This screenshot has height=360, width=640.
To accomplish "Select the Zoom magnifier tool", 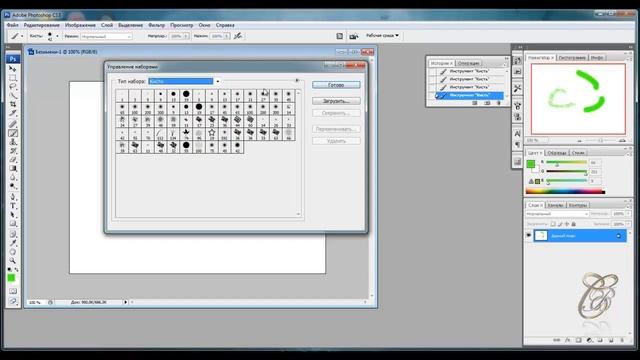I will tap(13, 260).
